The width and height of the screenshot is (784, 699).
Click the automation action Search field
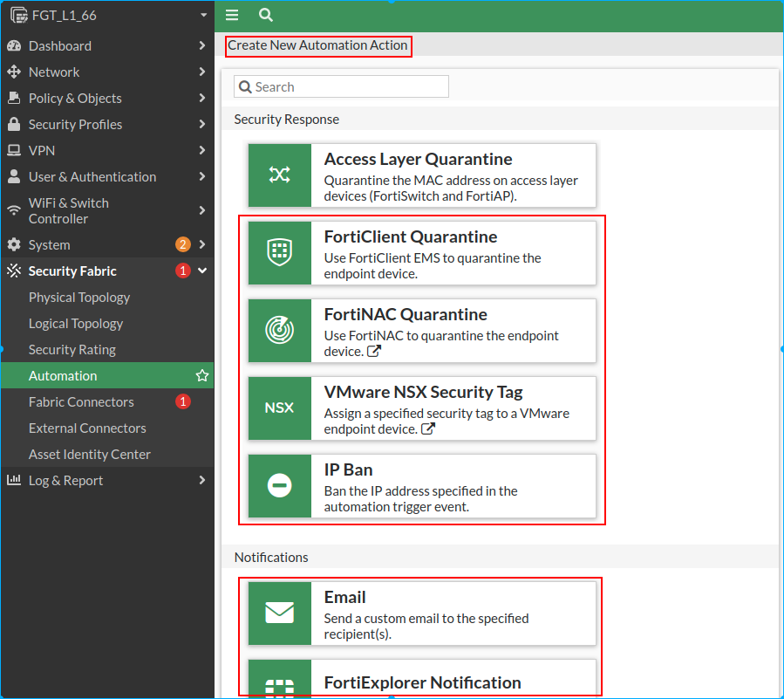341,86
